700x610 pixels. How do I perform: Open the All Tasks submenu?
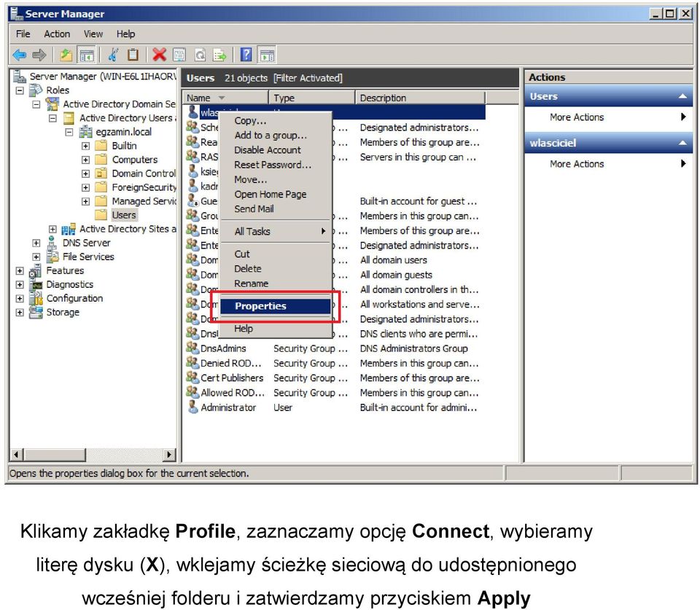pyautogui.click(x=276, y=231)
